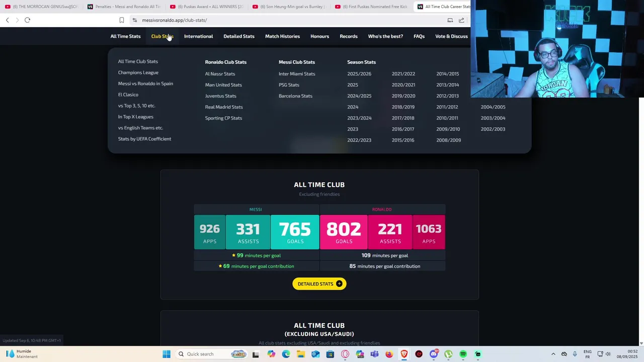The image size is (644, 362).
Task: Open Champions League stats link
Action: click(138, 72)
